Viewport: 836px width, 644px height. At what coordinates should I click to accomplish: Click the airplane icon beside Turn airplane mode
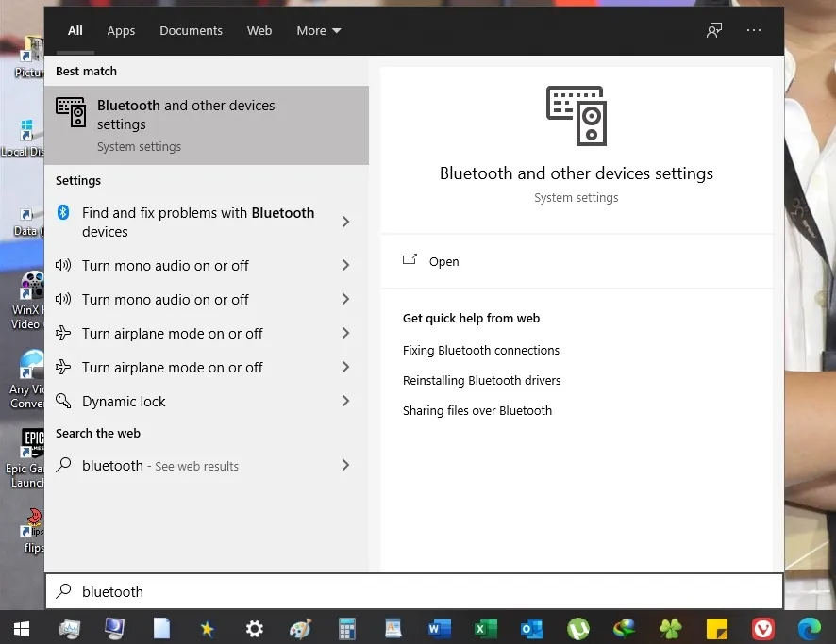coord(62,333)
